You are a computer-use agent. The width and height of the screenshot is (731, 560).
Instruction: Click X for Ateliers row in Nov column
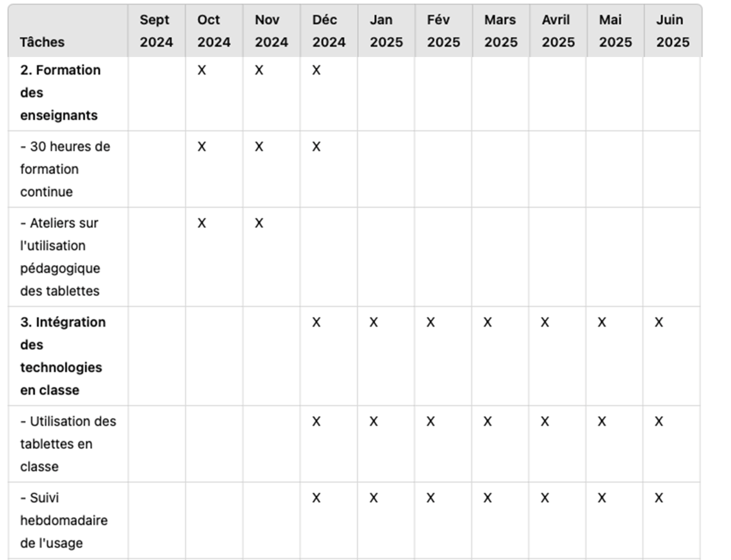259,223
